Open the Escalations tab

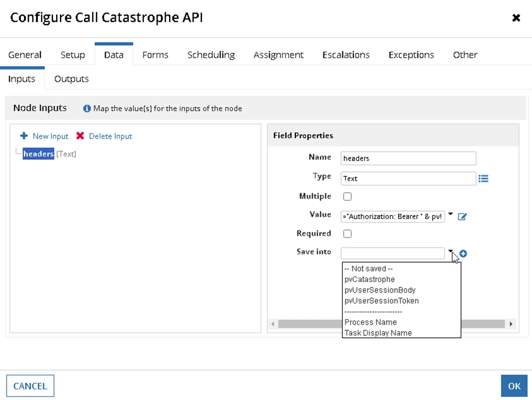tap(346, 55)
